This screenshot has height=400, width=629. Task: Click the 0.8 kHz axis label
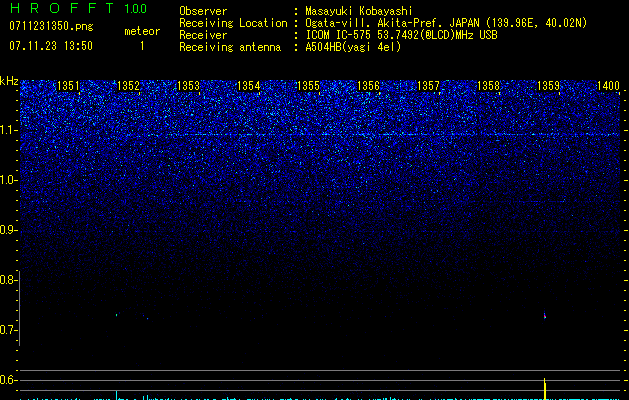pos(8,280)
